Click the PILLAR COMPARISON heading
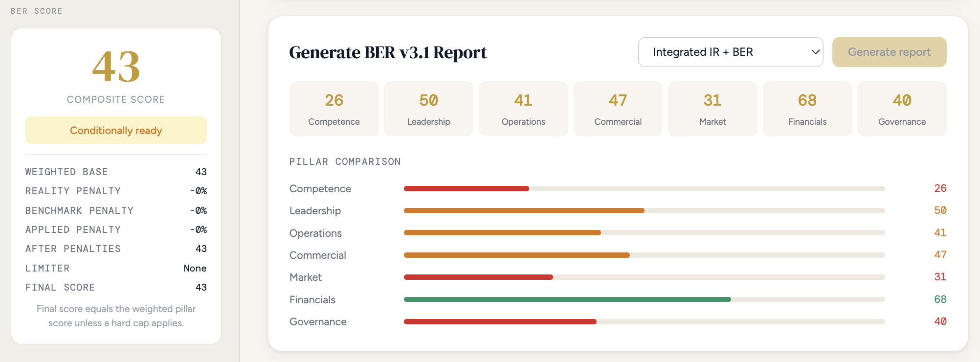Screen dimensions: 980x362 [x=345, y=161]
